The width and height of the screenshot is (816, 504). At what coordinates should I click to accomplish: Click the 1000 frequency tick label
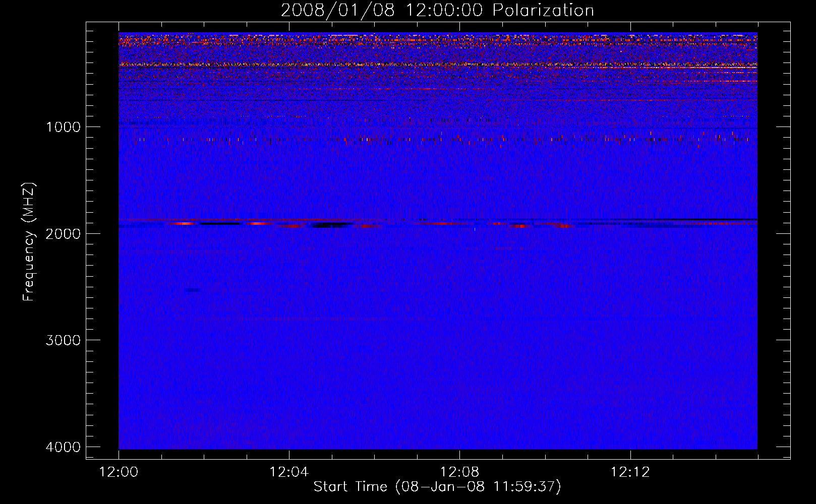64,127
